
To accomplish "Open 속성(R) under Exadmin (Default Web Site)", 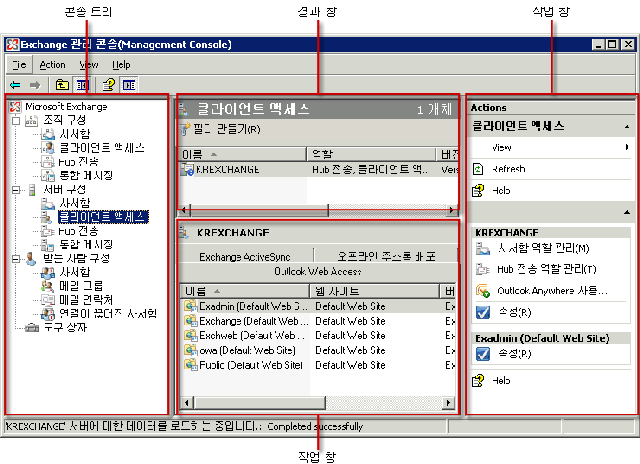I will click(x=515, y=354).
